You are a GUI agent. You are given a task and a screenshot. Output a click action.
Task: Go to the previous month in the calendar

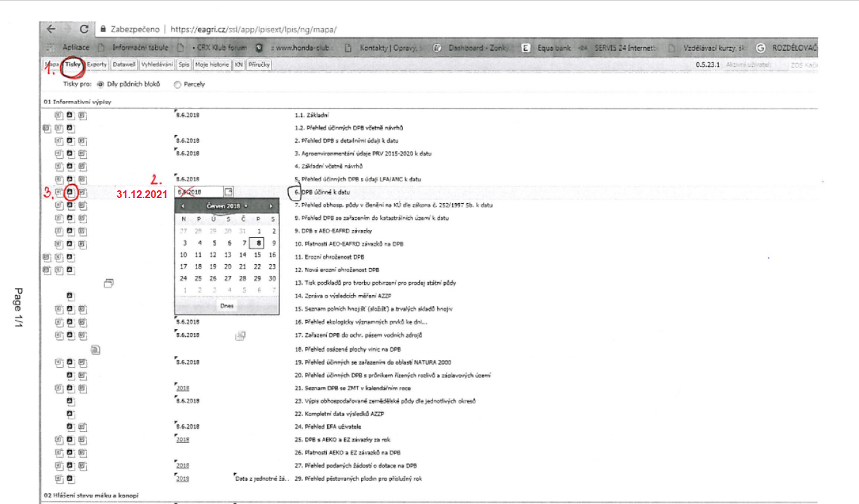[x=183, y=206]
